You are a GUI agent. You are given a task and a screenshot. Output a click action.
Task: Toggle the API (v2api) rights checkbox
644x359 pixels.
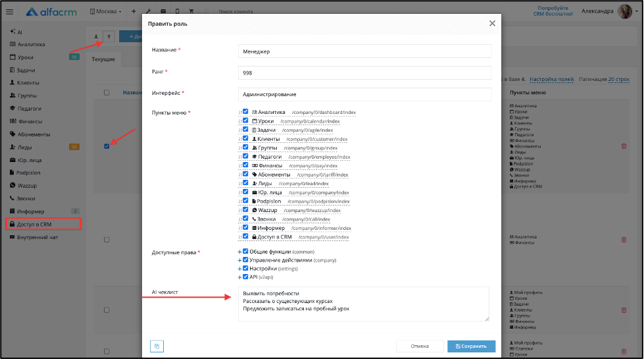pyautogui.click(x=245, y=277)
